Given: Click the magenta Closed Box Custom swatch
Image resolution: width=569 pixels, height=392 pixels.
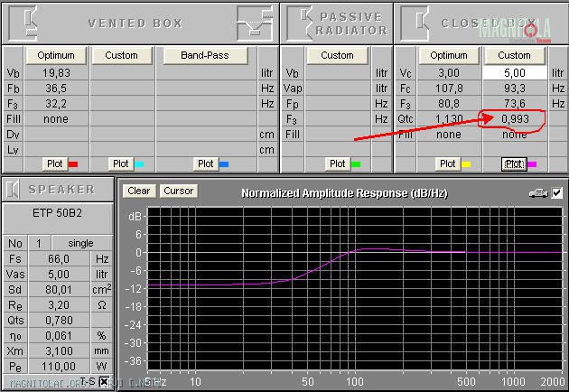Looking at the screenshot, I should pos(532,164).
